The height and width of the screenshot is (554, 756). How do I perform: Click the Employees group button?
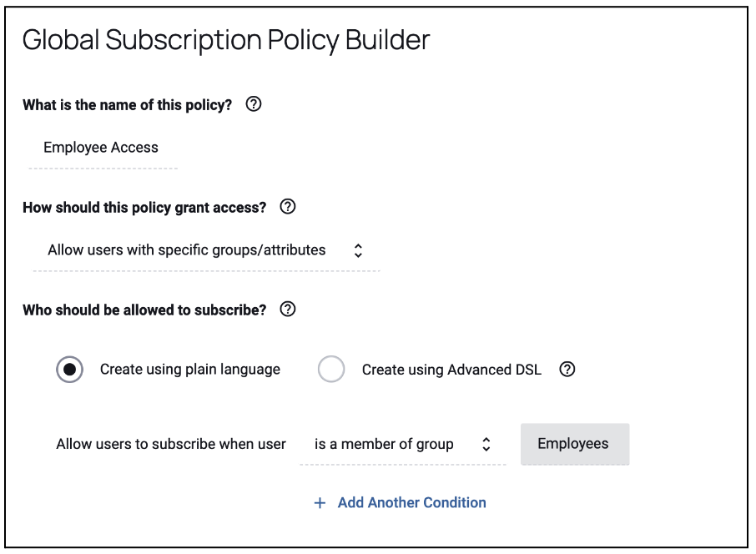click(574, 444)
